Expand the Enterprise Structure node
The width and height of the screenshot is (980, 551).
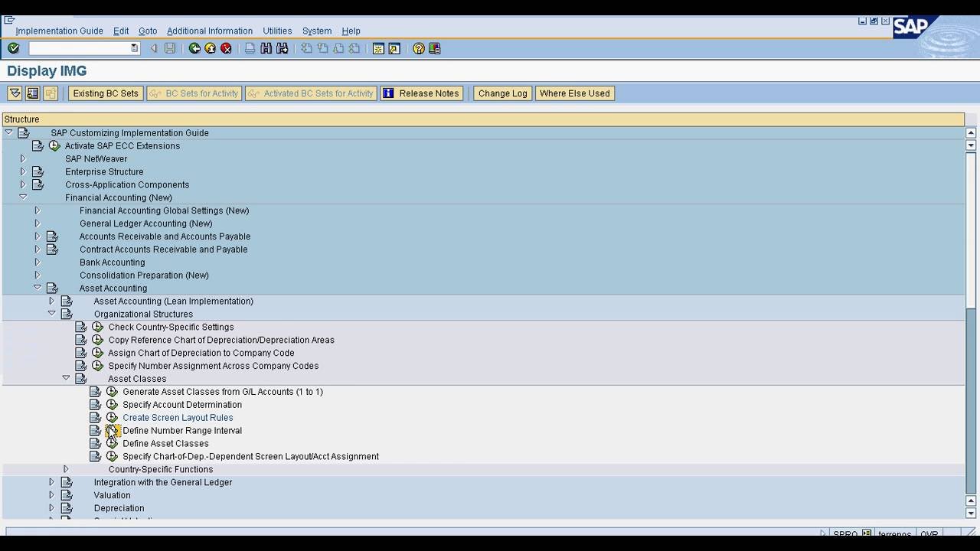pyautogui.click(x=23, y=171)
